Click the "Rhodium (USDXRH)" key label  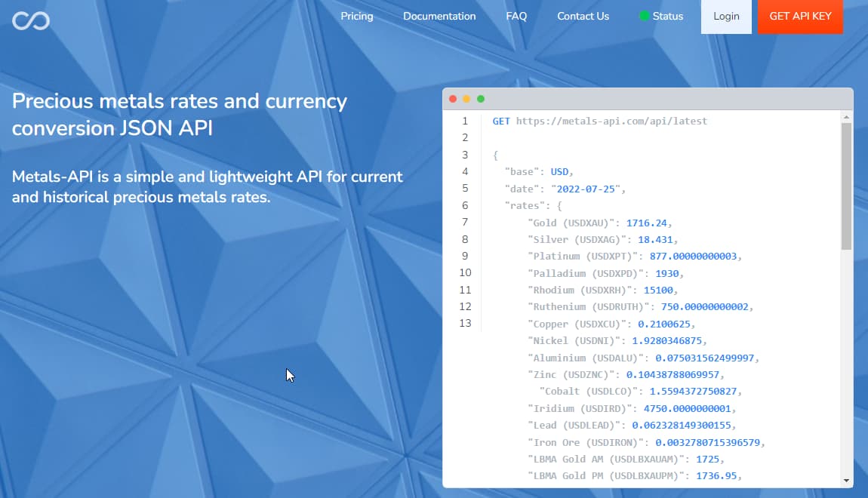(580, 290)
